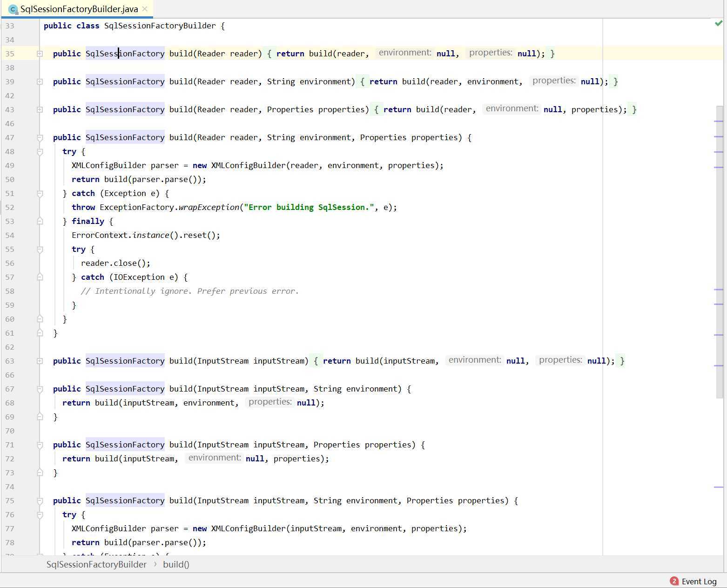Click SqlSessionFactoryBuilder in the breadcrumb
Image resolution: width=727 pixels, height=588 pixels.
pos(96,564)
